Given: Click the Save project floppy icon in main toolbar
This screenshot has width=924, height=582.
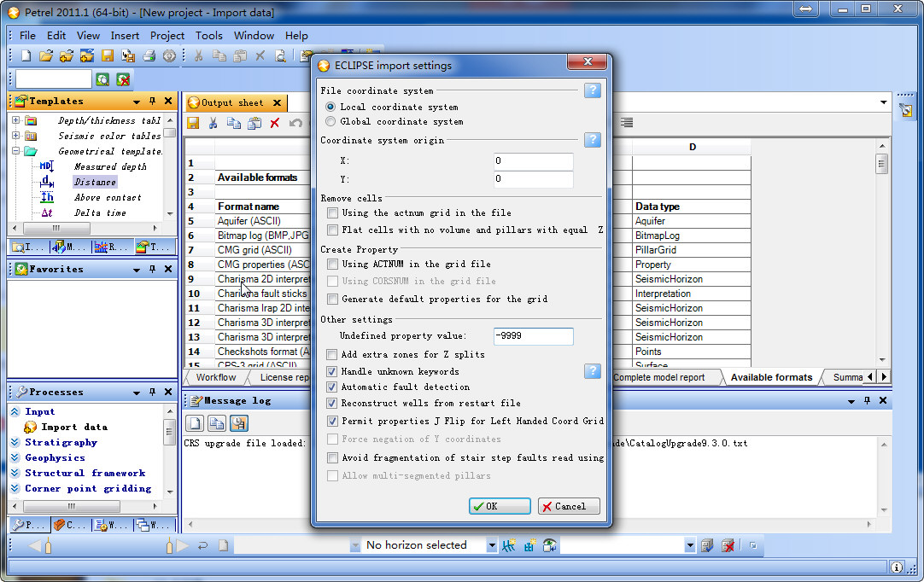Looking at the screenshot, I should coord(108,55).
